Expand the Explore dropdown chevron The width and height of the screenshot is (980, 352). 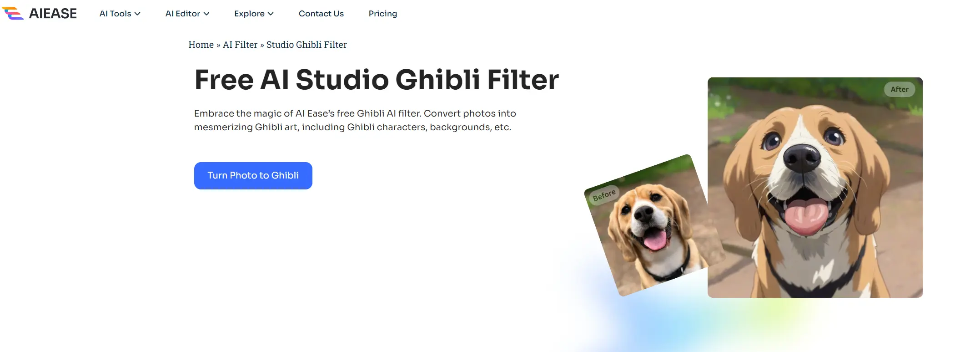(x=271, y=14)
